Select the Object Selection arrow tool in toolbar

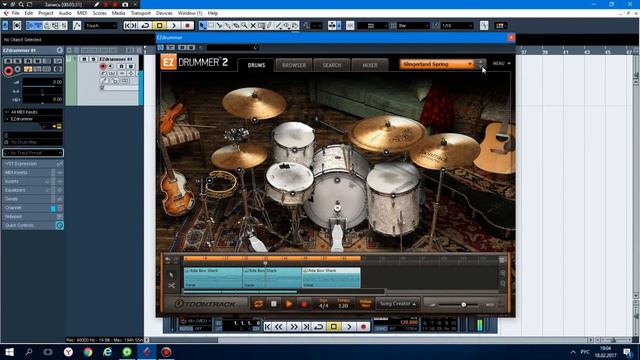tap(202, 26)
